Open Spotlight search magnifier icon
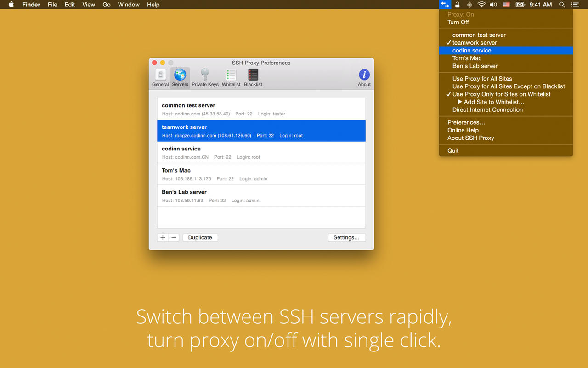Screen dimensions: 588x368 pos(562,5)
